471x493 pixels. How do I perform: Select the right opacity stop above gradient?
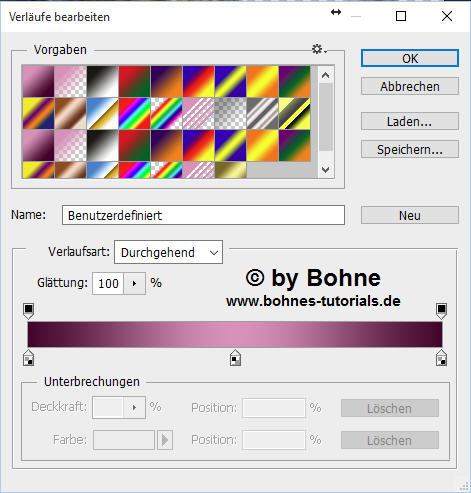click(x=441, y=311)
